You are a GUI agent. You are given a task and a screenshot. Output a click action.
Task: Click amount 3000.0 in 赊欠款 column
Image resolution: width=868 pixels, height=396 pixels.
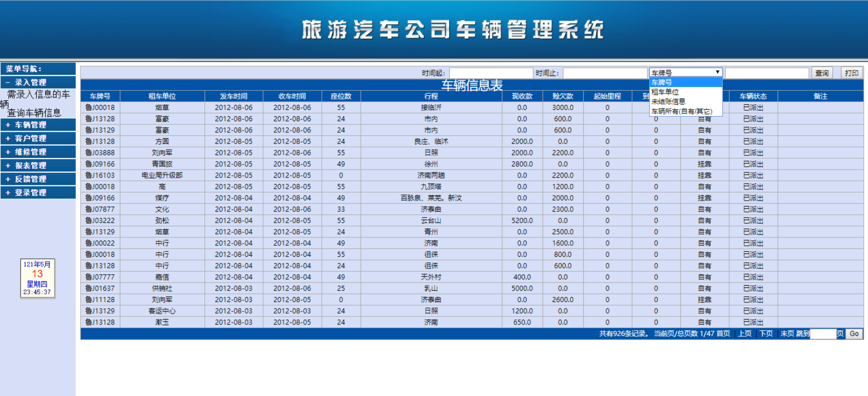pos(563,108)
